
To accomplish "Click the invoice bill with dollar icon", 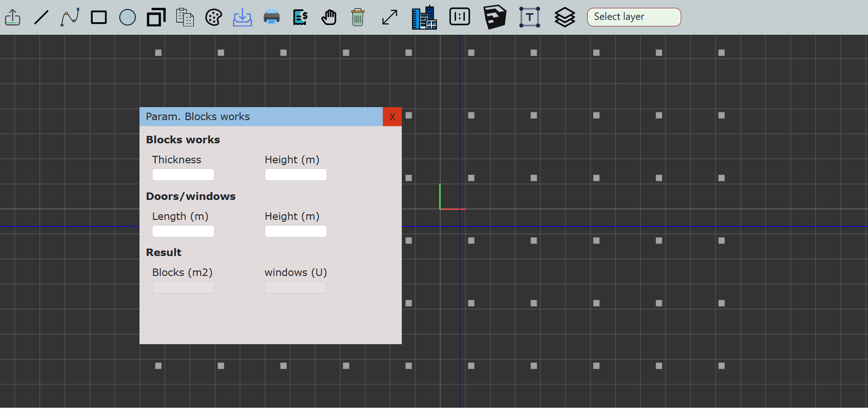I will [x=300, y=17].
